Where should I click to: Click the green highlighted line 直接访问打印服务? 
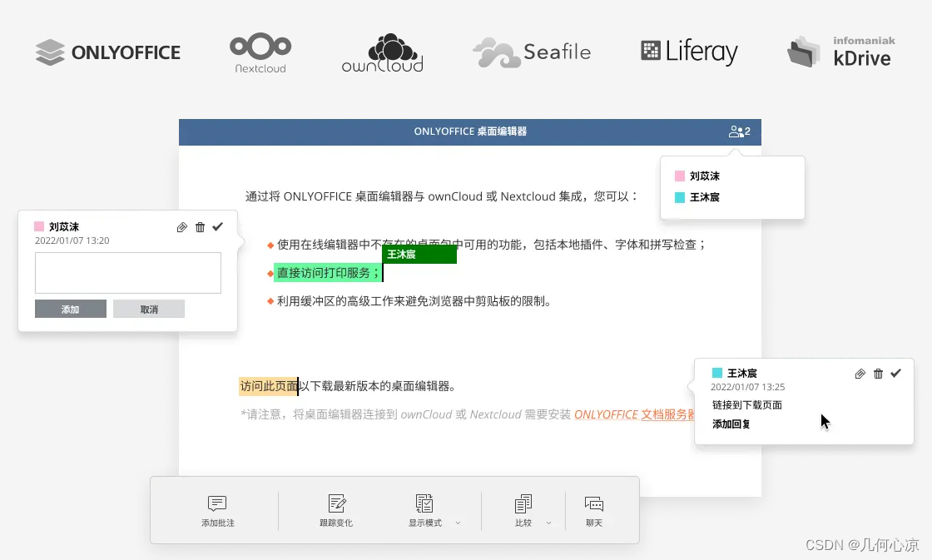[x=328, y=273]
